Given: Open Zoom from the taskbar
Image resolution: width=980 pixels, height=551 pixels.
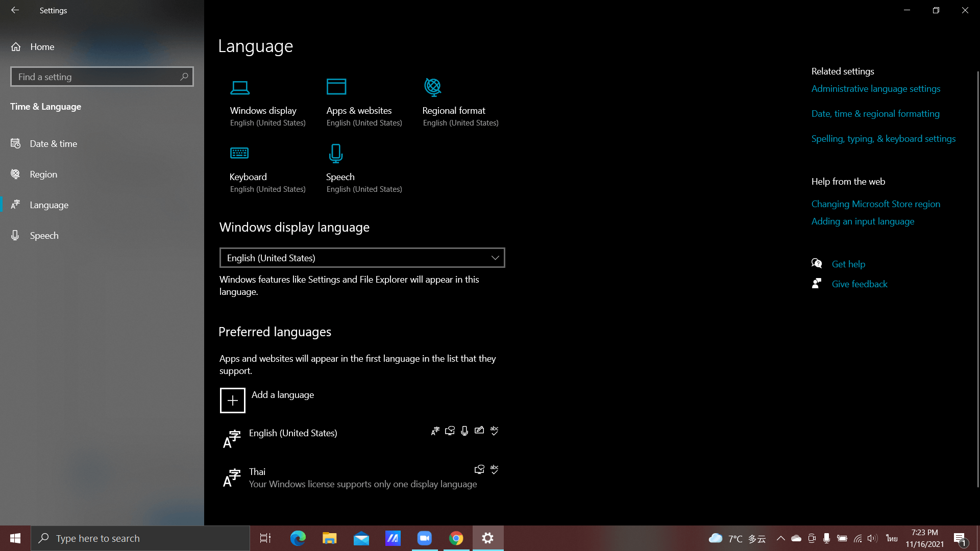Looking at the screenshot, I should pyautogui.click(x=425, y=538).
